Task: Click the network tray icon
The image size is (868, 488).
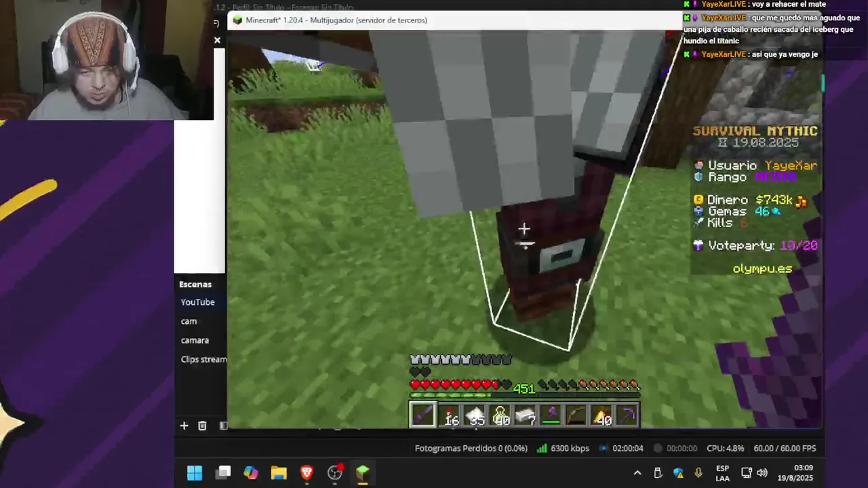Action: 747,473
